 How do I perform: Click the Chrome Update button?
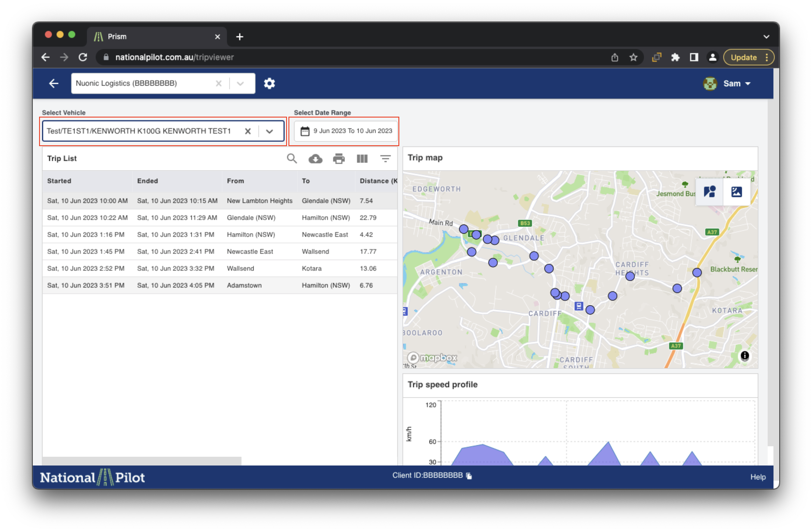tap(744, 57)
